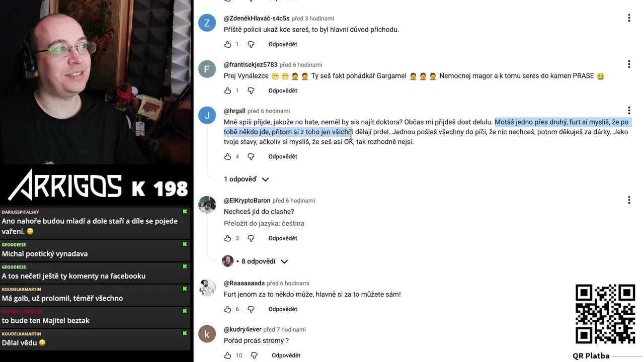Click 'Přeložit do jazyka: čeština' link

(x=264, y=223)
